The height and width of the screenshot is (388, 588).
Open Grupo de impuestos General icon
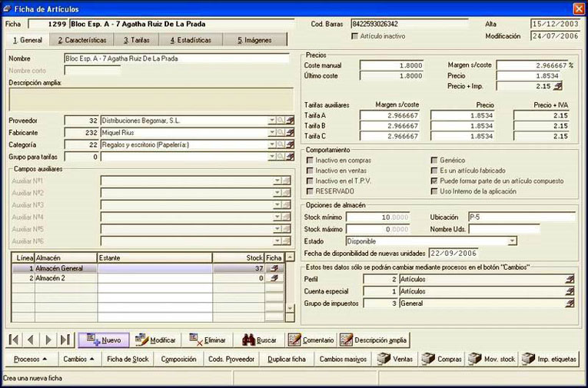click(x=570, y=303)
